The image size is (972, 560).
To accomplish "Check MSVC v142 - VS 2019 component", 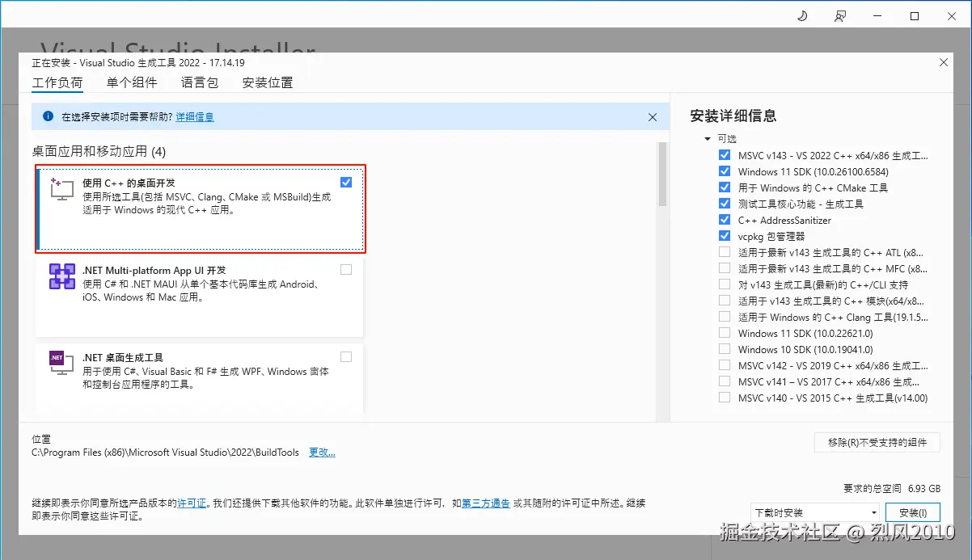I will tap(725, 365).
